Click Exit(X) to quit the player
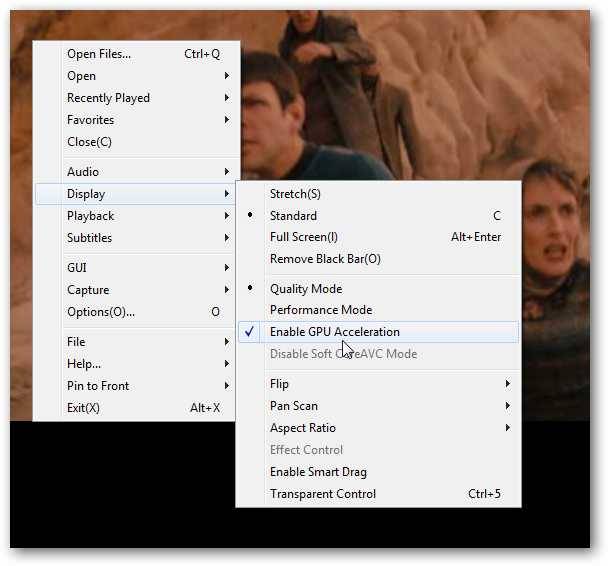The width and height of the screenshot is (608, 566). pyautogui.click(x=135, y=408)
